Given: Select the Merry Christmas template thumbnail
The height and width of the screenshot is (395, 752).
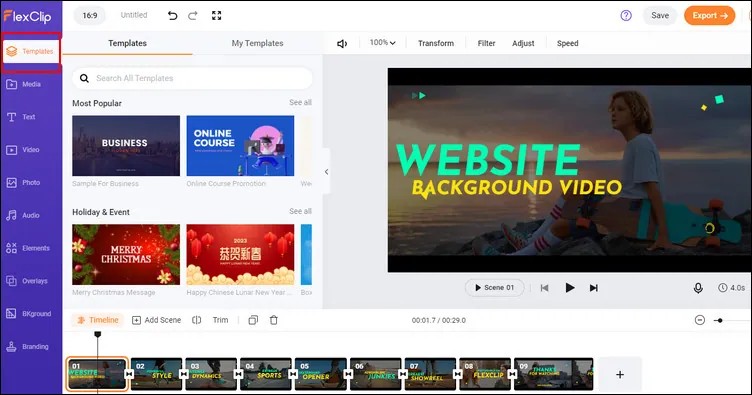Looking at the screenshot, I should (126, 255).
